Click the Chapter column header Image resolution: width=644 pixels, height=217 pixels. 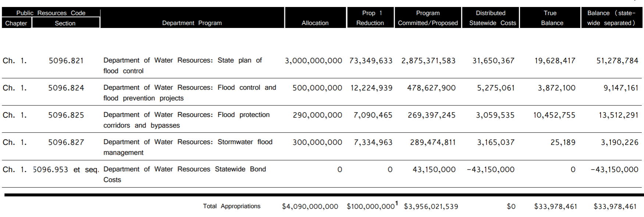16,23
